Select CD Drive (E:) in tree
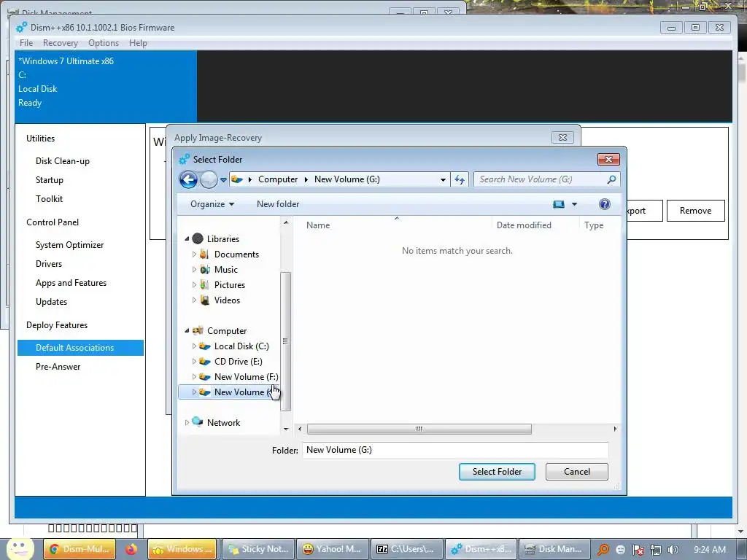Screen dimensions: 747x560 tap(239, 362)
